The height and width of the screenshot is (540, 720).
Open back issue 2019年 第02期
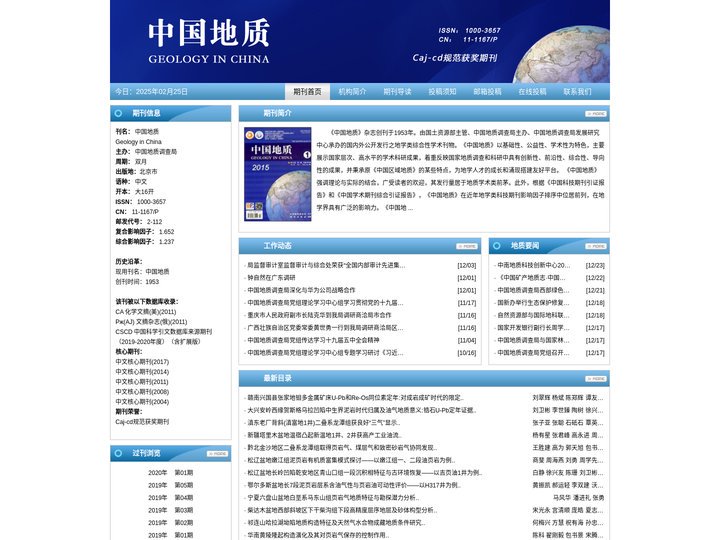pyautogui.click(x=170, y=523)
